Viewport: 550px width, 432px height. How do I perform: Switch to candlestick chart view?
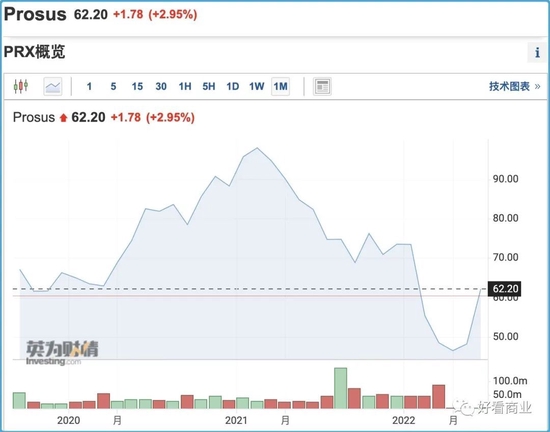point(21,86)
